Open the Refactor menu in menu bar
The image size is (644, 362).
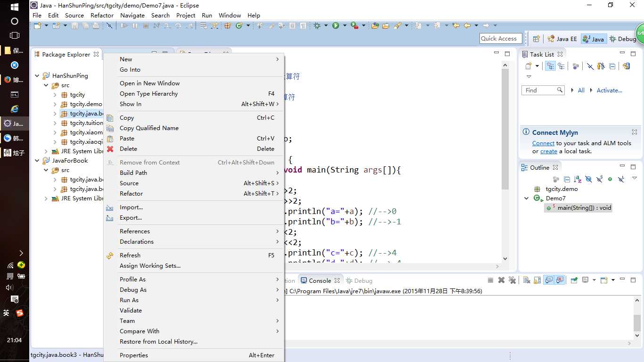102,15
